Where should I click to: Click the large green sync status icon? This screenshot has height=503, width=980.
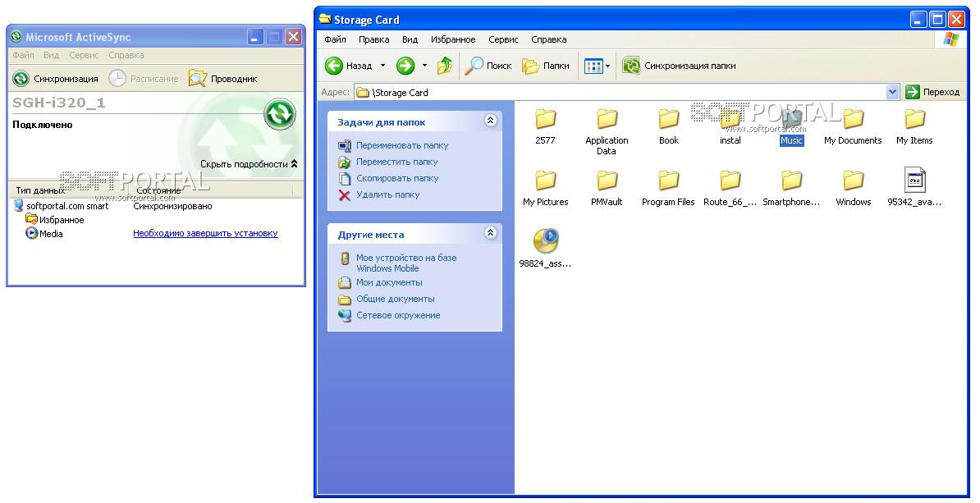(x=279, y=114)
